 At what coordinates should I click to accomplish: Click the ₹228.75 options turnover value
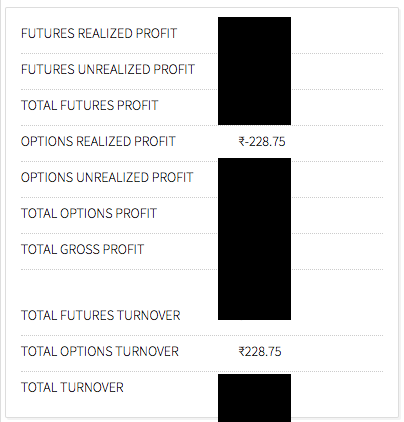(x=260, y=352)
